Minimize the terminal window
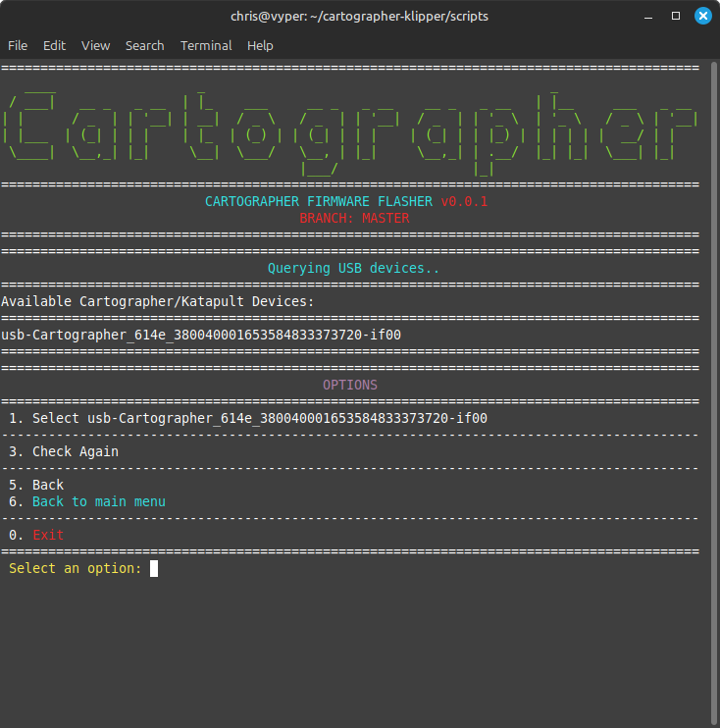Viewport: 720px width, 728px height. coord(648,17)
